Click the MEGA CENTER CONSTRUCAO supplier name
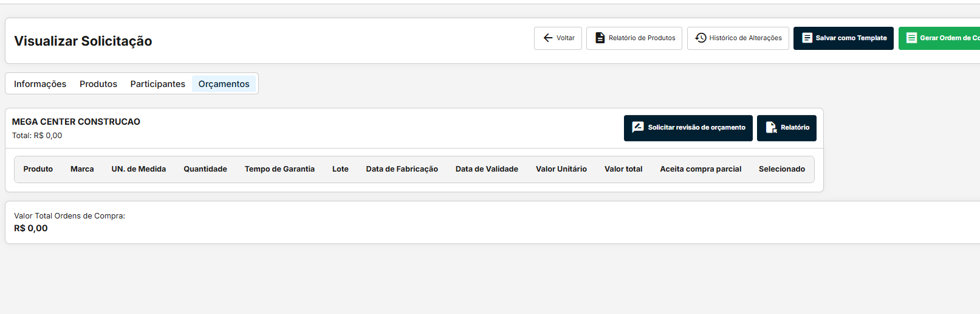The width and height of the screenshot is (980, 314). pyautogui.click(x=76, y=122)
